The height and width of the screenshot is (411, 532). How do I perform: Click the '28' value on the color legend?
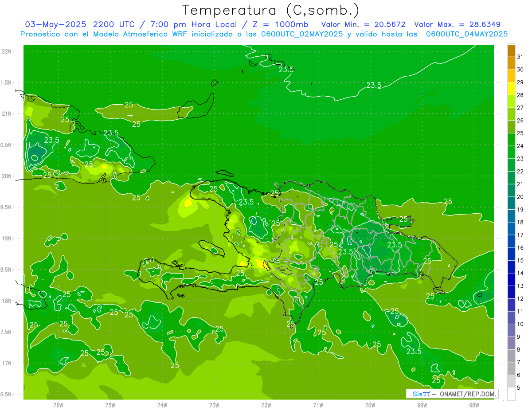[x=520, y=95]
